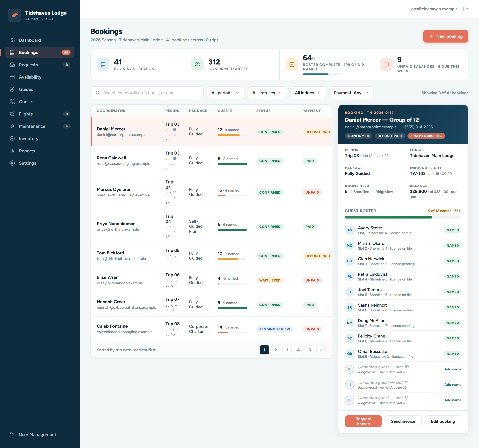The image size is (479, 448).
Task: Click the guest roster 75% progress bar
Action: (x=403, y=217)
